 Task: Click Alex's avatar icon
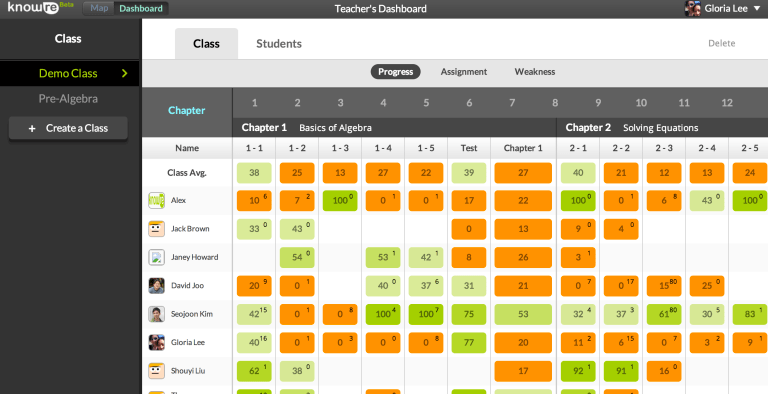(x=156, y=200)
